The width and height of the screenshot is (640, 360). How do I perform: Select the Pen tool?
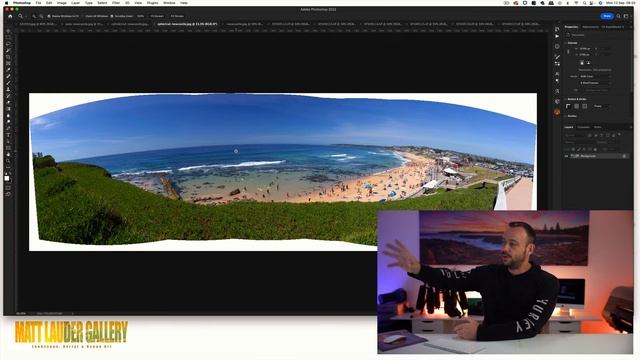pos(8,129)
